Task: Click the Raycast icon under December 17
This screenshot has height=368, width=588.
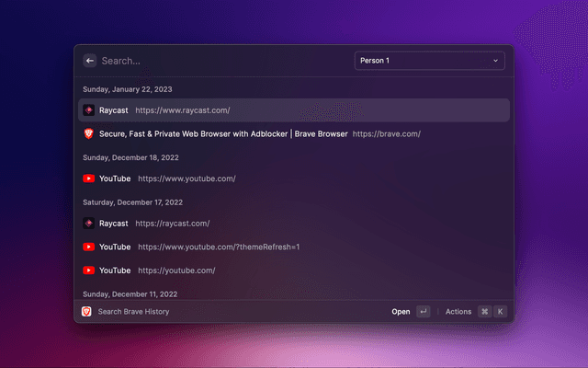Action: point(88,223)
